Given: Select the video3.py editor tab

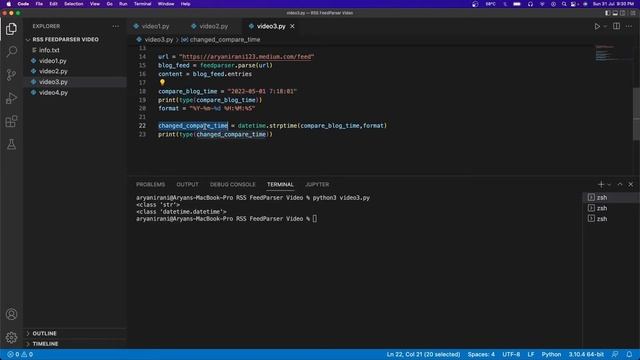Looking at the screenshot, I should pos(271,26).
